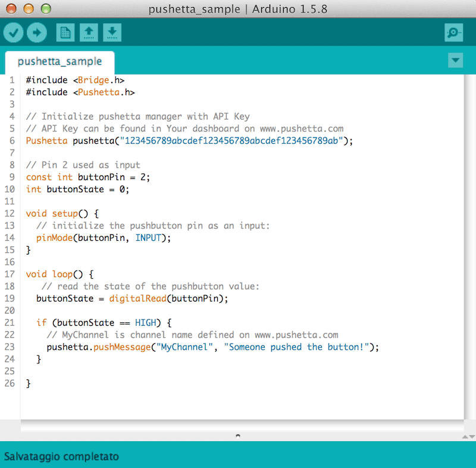This screenshot has width=476, height=468.
Task: Click "const int buttonPin = 2;" line
Action: [88, 177]
